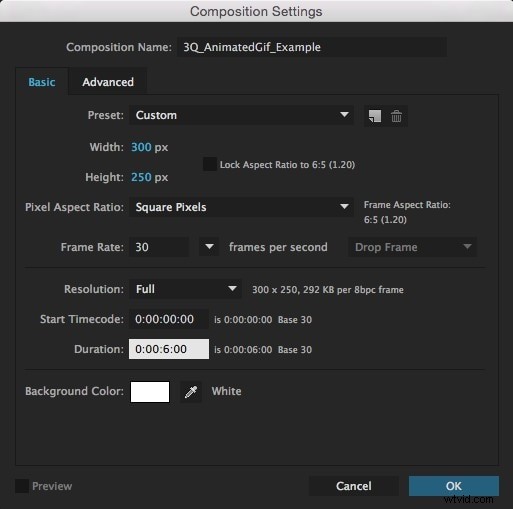Click the 'Frame Aspect Ratio:' label
Image resolution: width=513 pixels, height=509 pixels.
407,205
